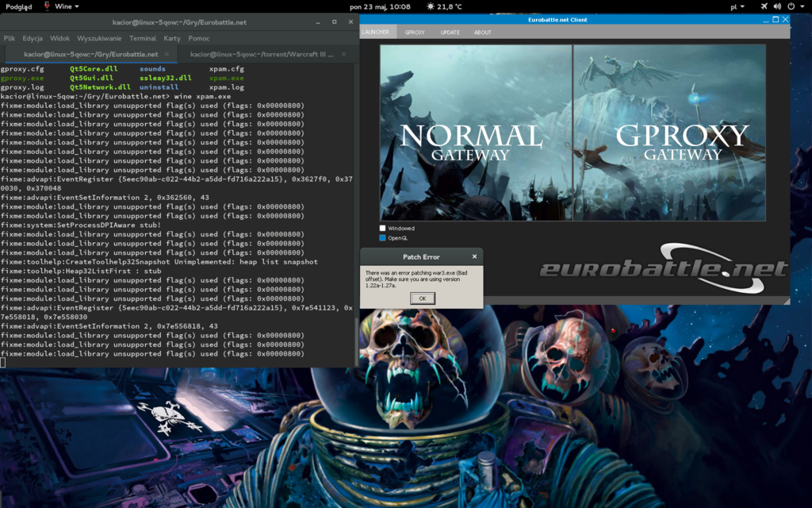Click the 'wine xpam.exe' command line
The height and width of the screenshot is (508, 812).
(x=202, y=96)
